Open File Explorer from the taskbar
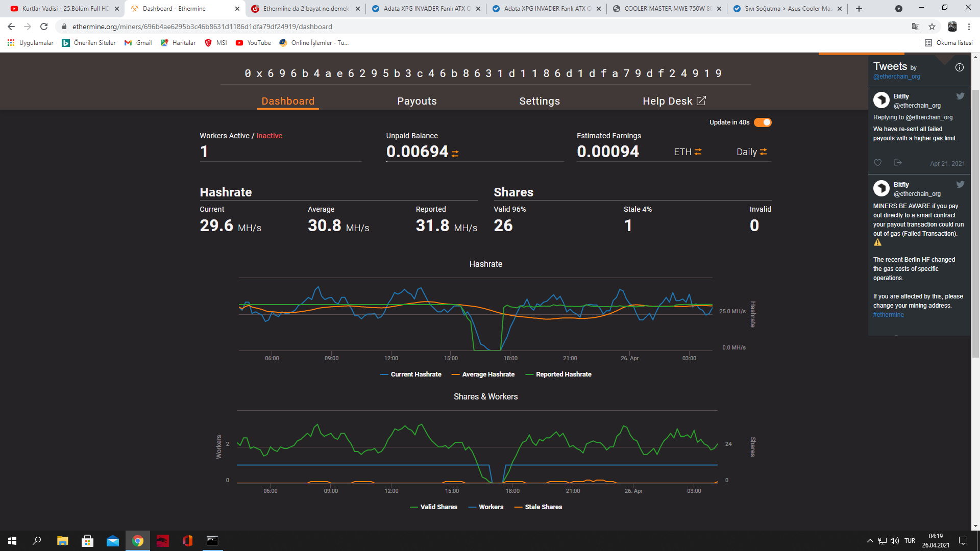 [x=62, y=541]
